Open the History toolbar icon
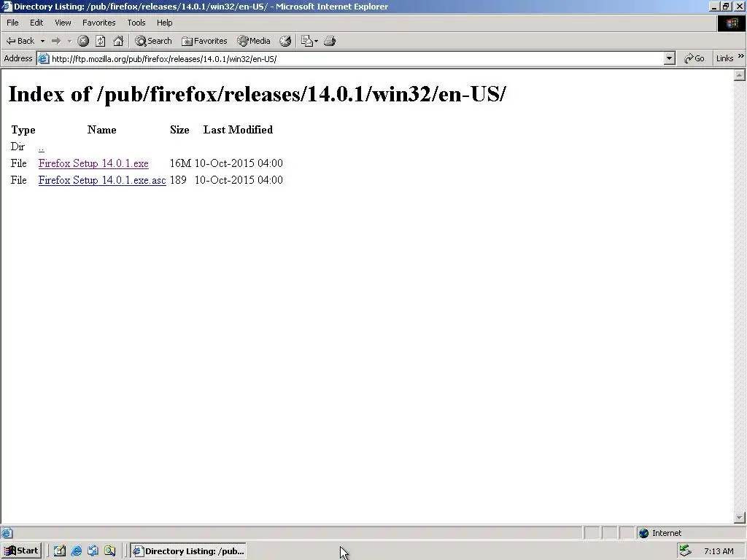The width and height of the screenshot is (747, 560). point(285,41)
